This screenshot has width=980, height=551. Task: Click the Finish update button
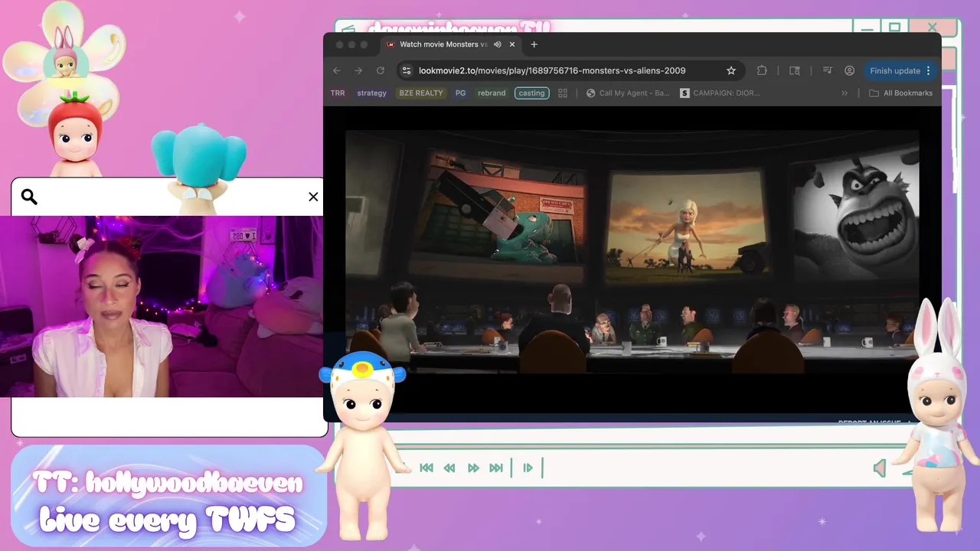pos(894,70)
